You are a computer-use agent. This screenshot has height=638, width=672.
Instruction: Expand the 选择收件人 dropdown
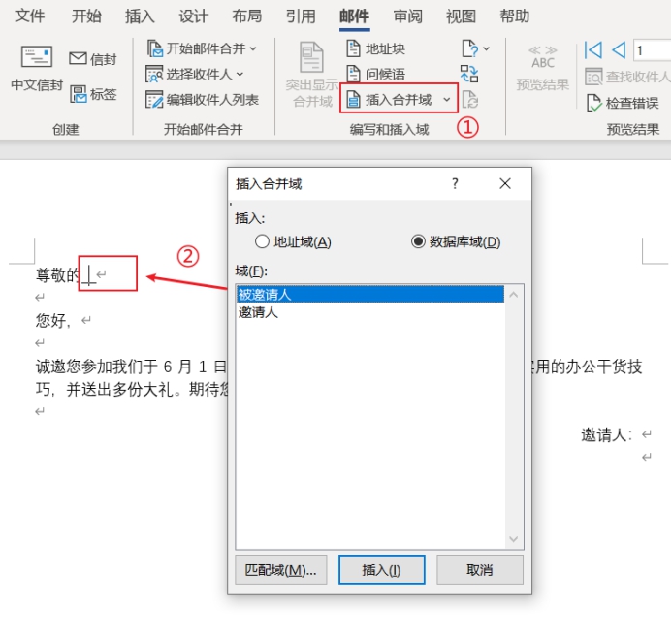tap(240, 74)
